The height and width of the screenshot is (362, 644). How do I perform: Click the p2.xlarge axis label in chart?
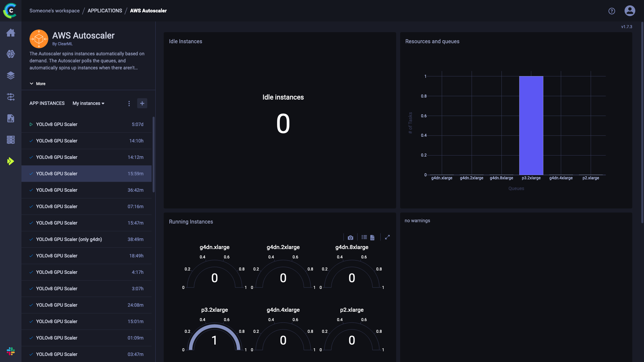[591, 178]
